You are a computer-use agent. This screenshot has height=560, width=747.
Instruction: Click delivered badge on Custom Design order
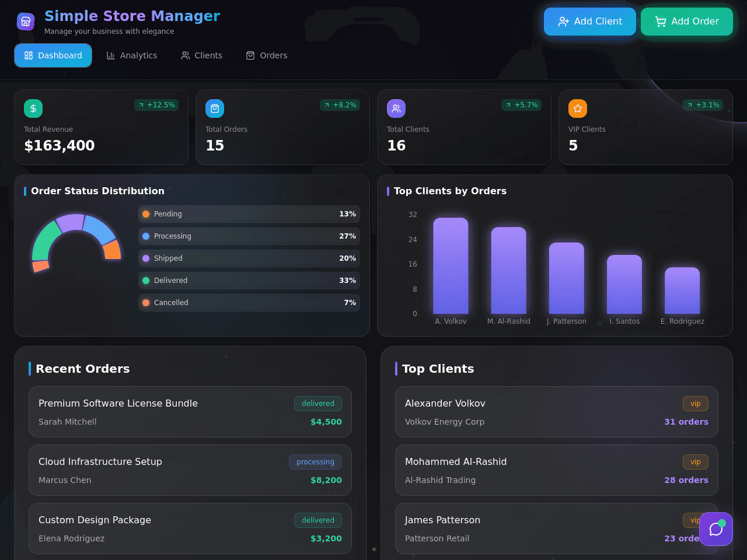[x=318, y=520]
